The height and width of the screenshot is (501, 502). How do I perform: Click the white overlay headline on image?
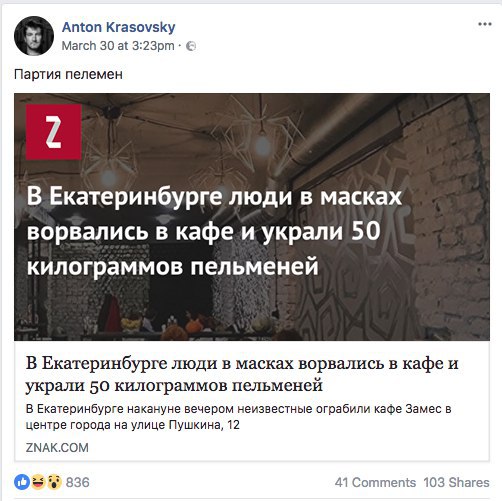click(214, 231)
